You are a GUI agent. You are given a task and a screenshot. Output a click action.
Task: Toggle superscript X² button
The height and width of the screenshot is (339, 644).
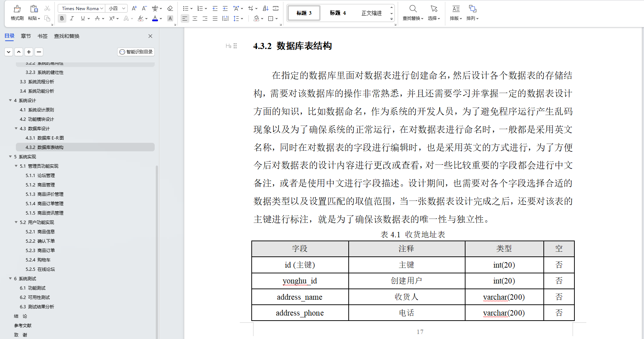click(x=112, y=18)
